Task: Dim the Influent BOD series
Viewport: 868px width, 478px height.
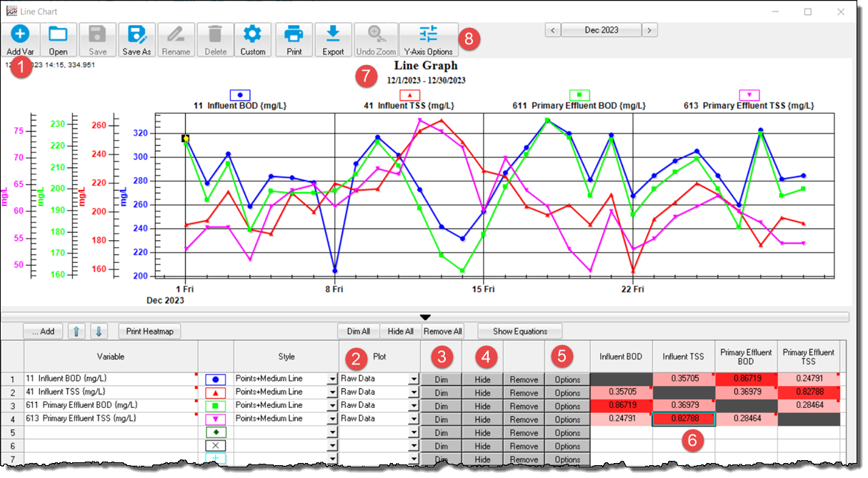Action: pyautogui.click(x=441, y=379)
